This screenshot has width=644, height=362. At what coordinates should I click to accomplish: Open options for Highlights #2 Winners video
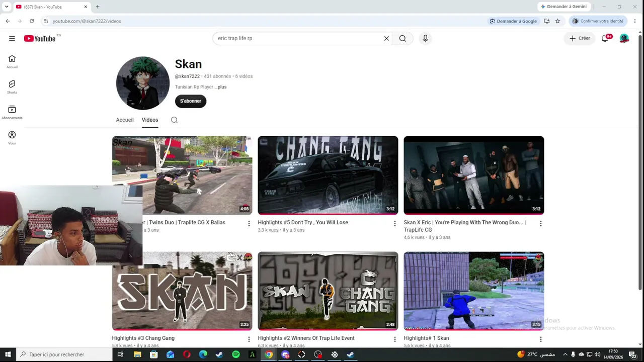[394, 339]
